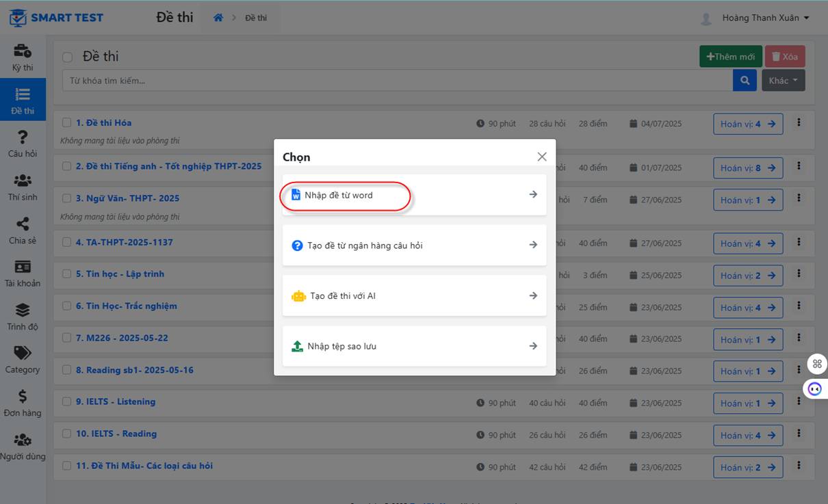The image size is (828, 504).
Task: Select the Đề thi sidebar item
Action: tap(23, 99)
